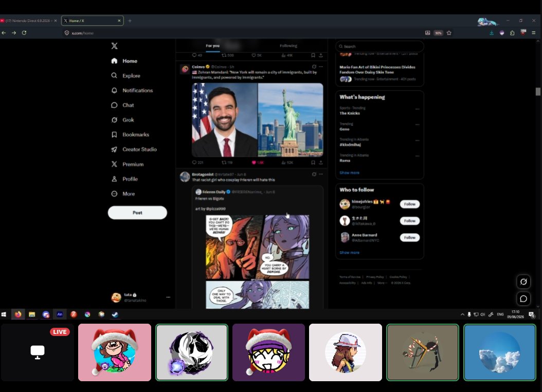Open Grok icon on Brotagonist post
This screenshot has height=392, width=542.
click(x=314, y=174)
